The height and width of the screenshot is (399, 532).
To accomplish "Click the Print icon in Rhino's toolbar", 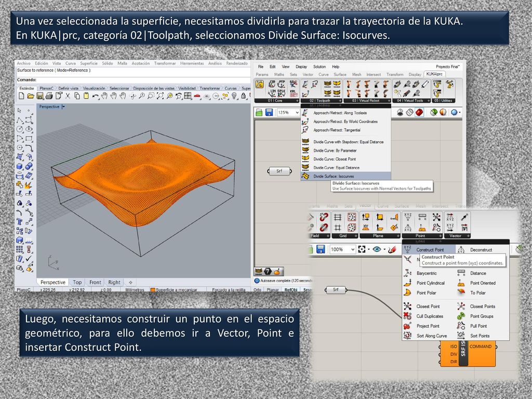I will (49, 96).
